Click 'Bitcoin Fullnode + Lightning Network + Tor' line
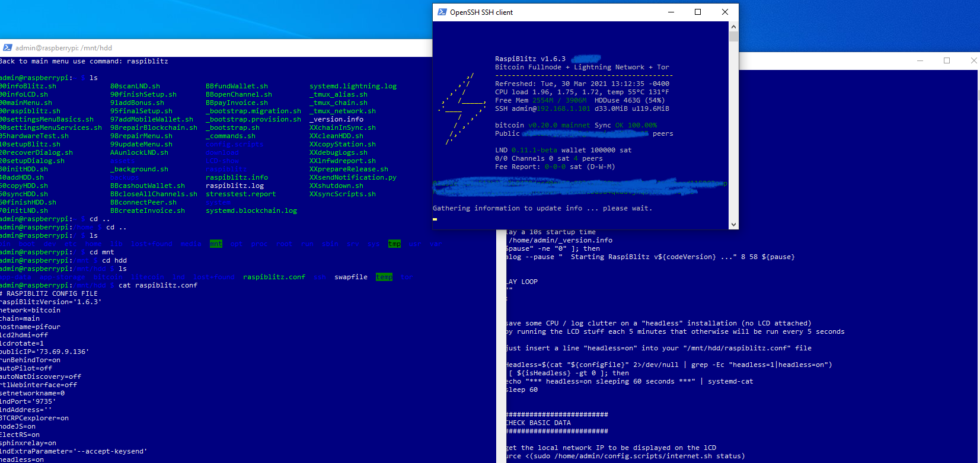The width and height of the screenshot is (980, 463). point(582,67)
